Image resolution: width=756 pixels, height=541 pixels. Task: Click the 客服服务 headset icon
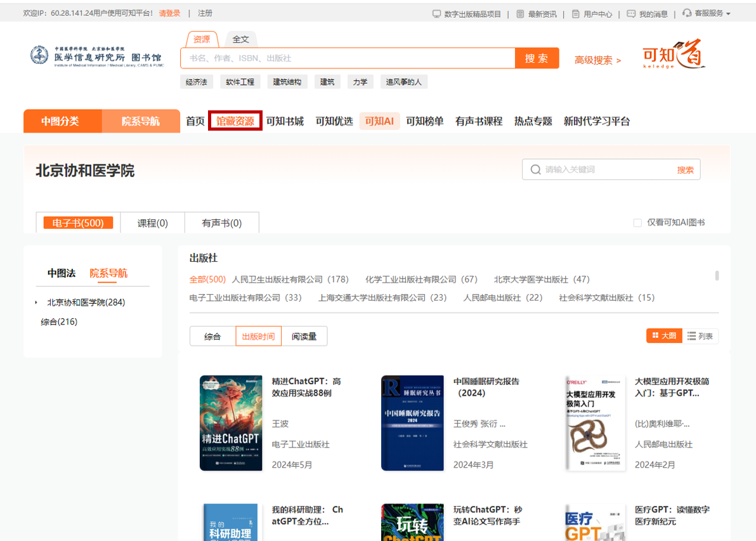coord(687,13)
